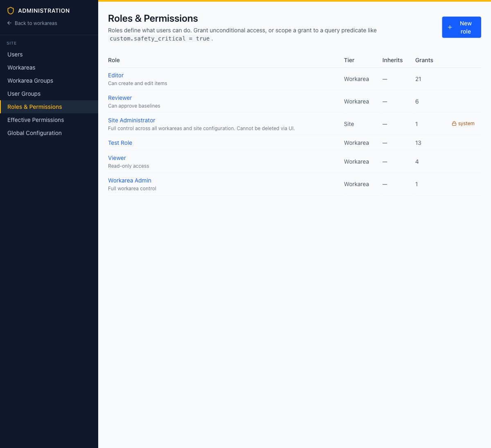Open the Viewer role
This screenshot has width=491, height=448.
coord(117,158)
